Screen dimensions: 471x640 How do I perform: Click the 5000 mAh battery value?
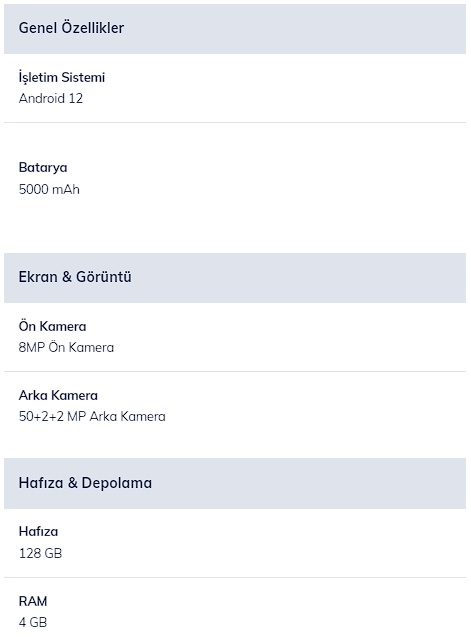49,189
